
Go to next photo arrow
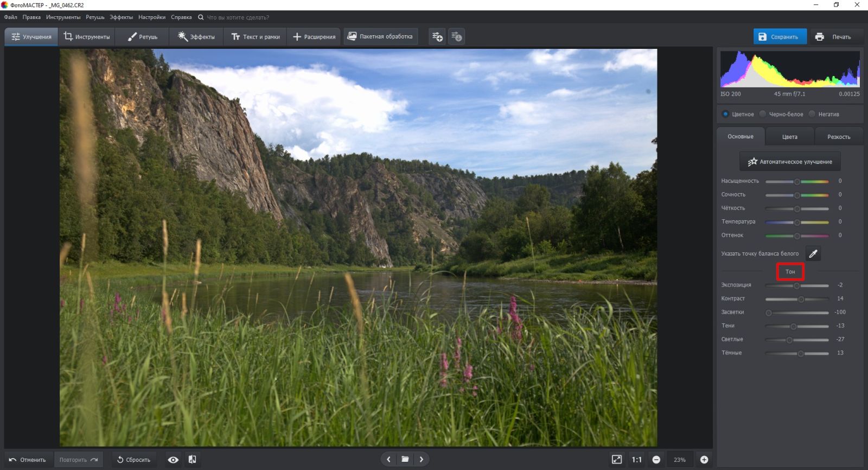point(422,459)
